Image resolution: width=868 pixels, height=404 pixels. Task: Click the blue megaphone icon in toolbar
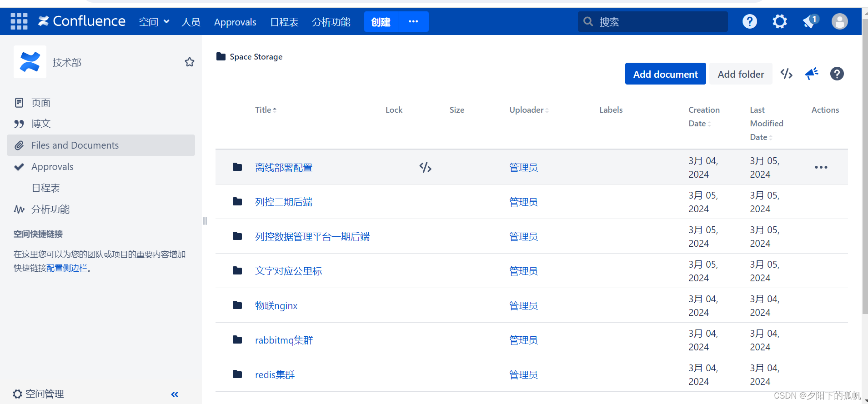click(812, 74)
